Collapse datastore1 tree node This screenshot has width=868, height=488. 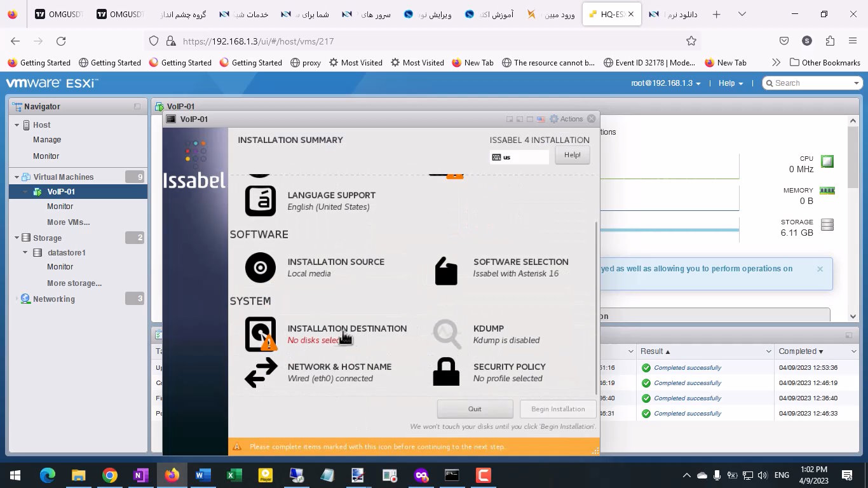click(25, 253)
